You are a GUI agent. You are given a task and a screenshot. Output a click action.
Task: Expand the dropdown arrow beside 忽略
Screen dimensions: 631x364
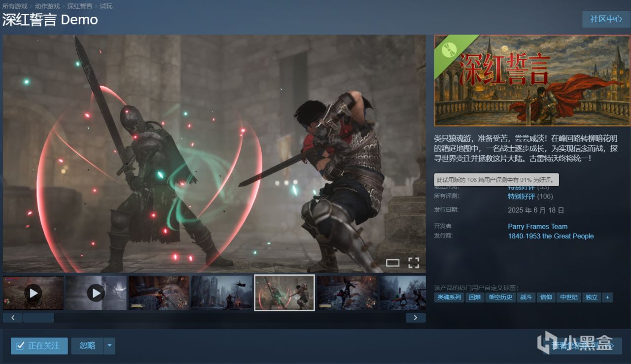click(x=109, y=346)
